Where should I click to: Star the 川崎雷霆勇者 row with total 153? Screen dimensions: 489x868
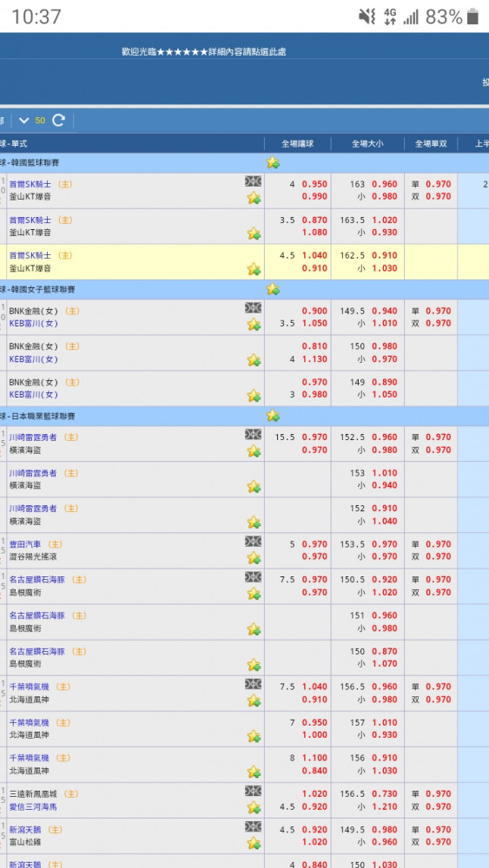coord(254,487)
